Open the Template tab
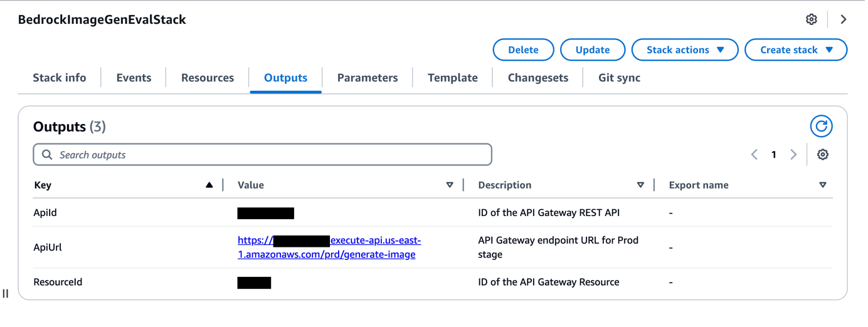Screen dimensions: 868x327 454,78
